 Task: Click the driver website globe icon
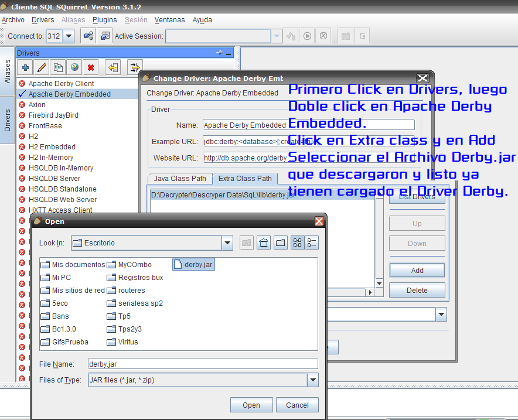74,68
